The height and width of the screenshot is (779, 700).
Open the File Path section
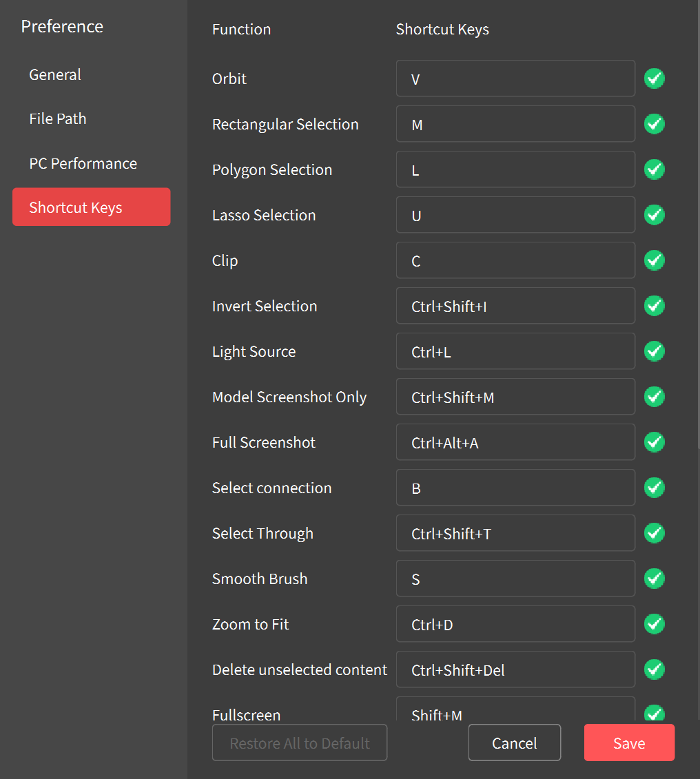point(57,118)
